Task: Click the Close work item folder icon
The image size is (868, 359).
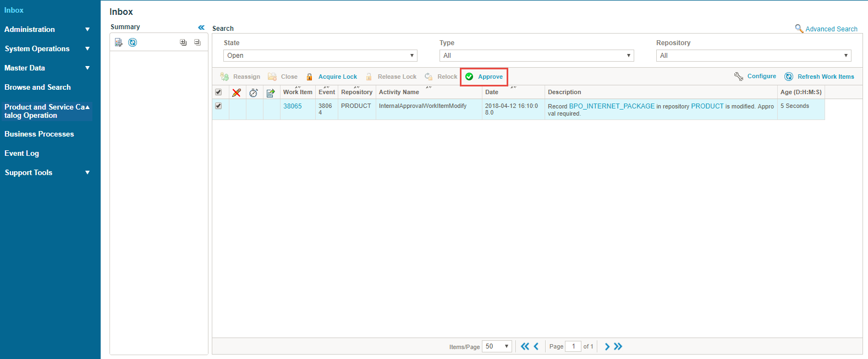Action: (272, 77)
